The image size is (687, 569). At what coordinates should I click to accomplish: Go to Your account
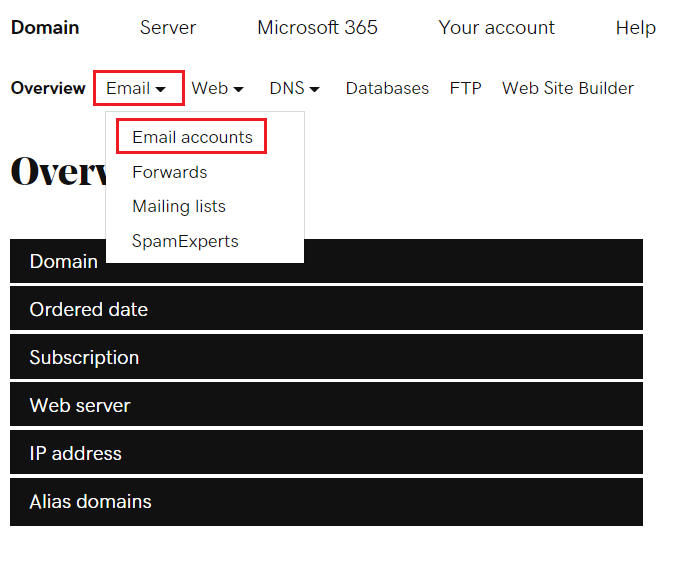[x=496, y=28]
